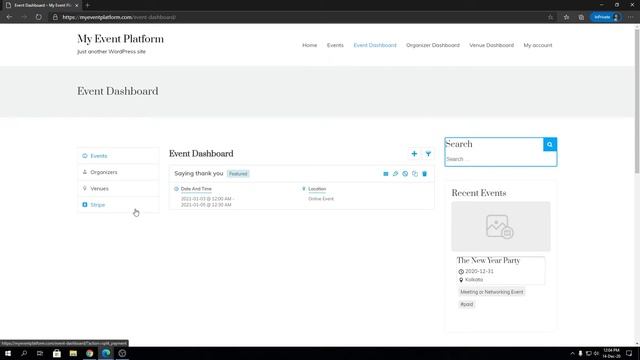Open My account in top navigation
The width and height of the screenshot is (640, 360).
(538, 45)
